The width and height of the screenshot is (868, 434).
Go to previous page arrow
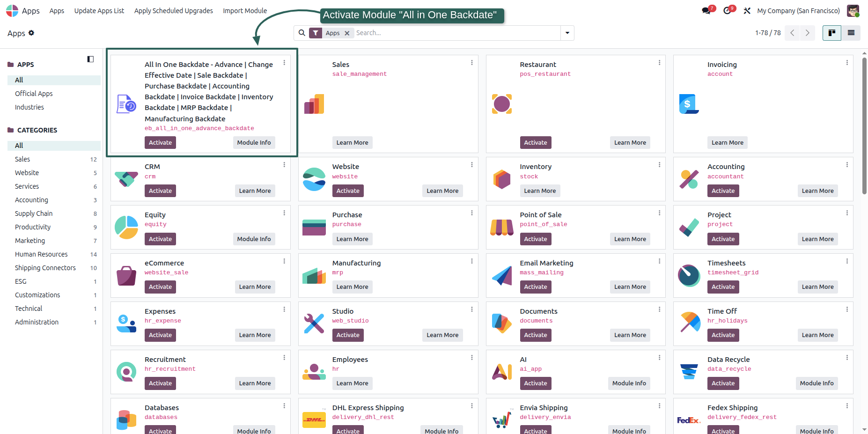(792, 33)
